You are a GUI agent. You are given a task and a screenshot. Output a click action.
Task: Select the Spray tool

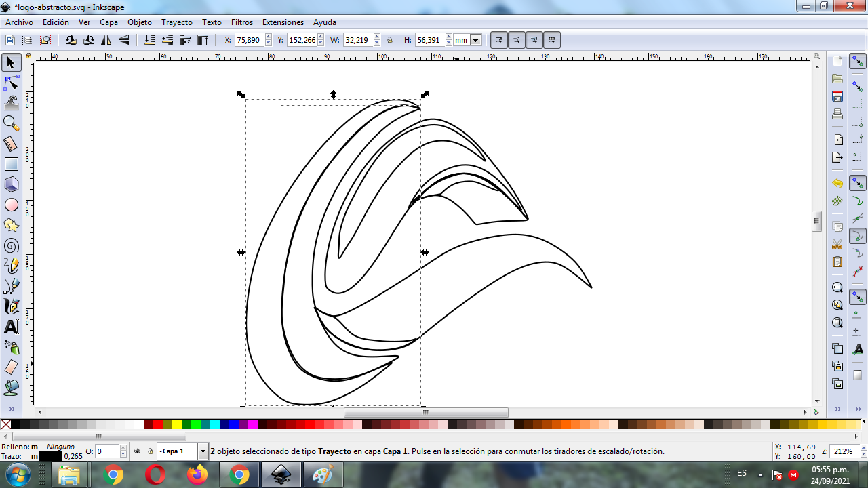tap(12, 347)
